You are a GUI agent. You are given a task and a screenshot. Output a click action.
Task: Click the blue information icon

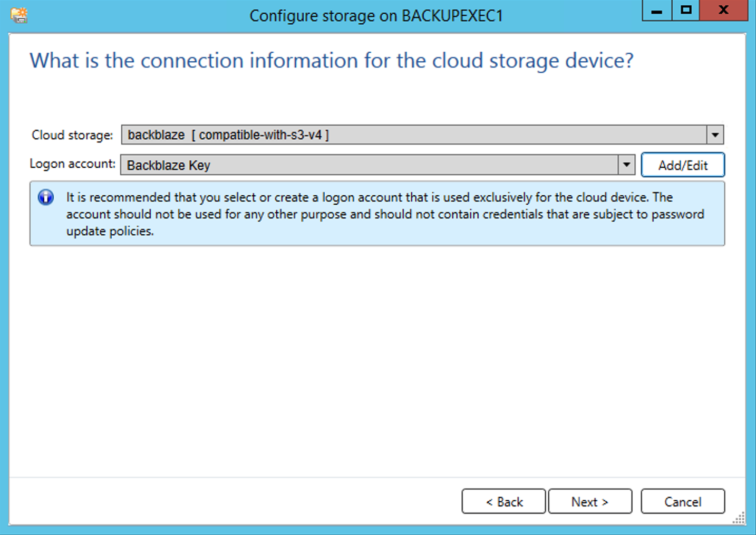pos(46,197)
